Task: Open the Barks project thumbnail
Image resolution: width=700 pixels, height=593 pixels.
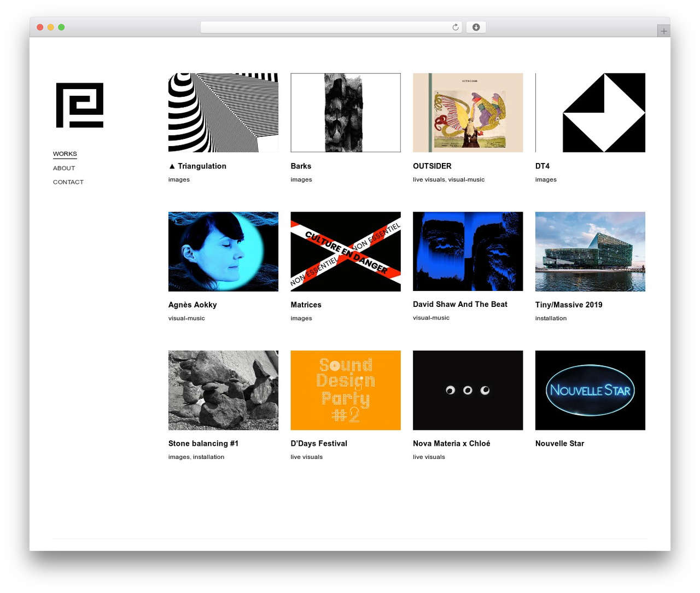Action: [346, 113]
